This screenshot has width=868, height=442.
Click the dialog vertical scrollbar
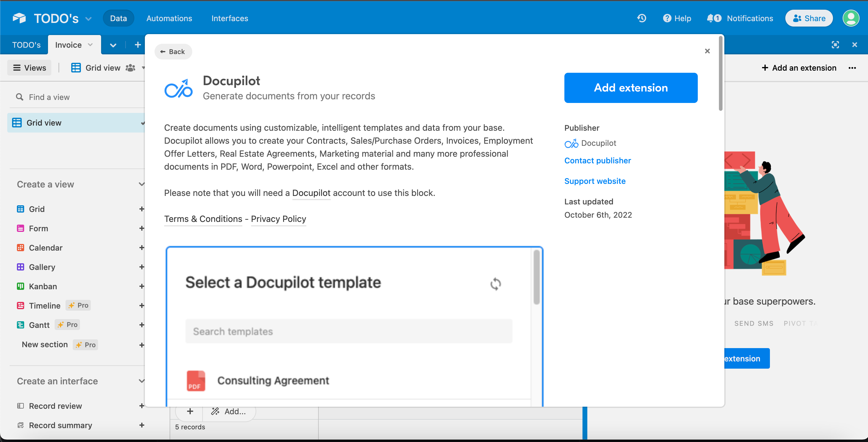coord(720,73)
